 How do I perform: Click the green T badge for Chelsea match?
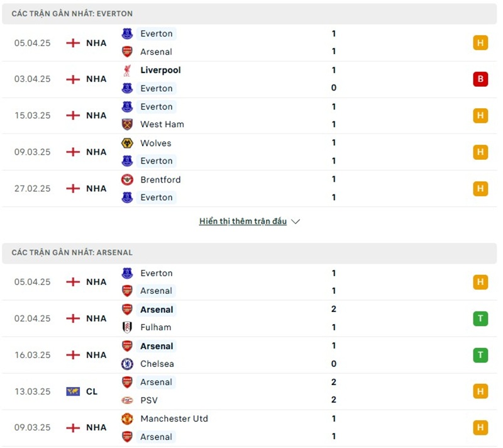(x=480, y=355)
